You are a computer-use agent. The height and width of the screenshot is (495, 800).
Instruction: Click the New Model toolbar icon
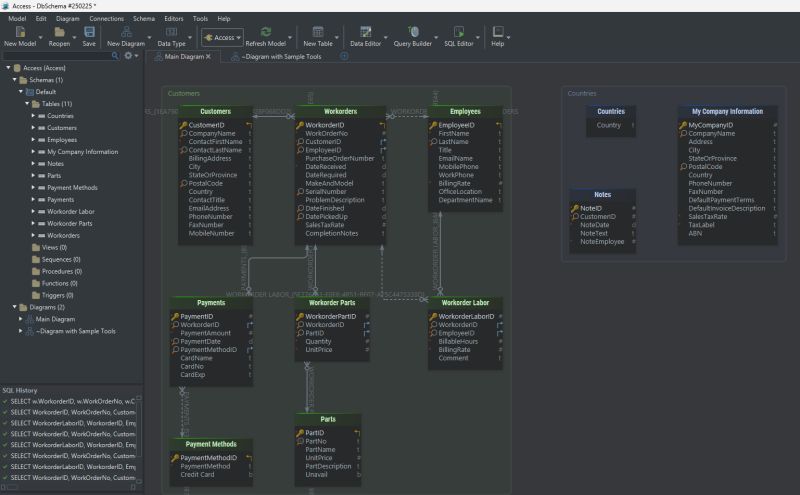click(20, 32)
